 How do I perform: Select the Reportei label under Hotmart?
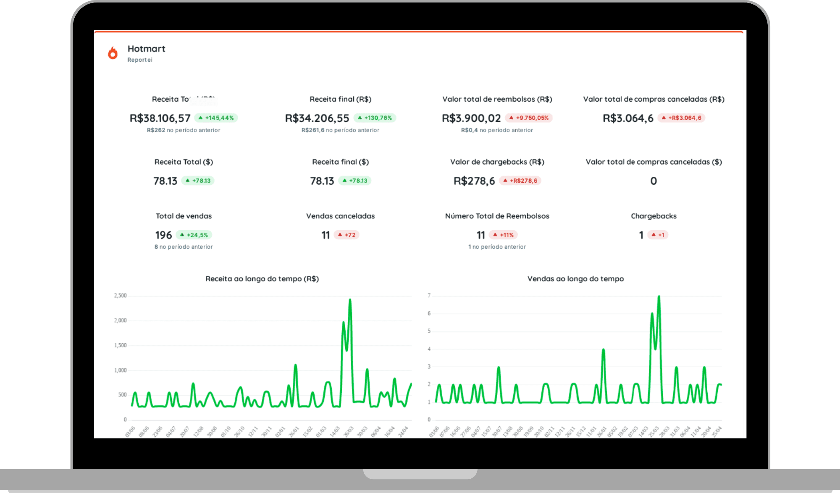pos(140,60)
